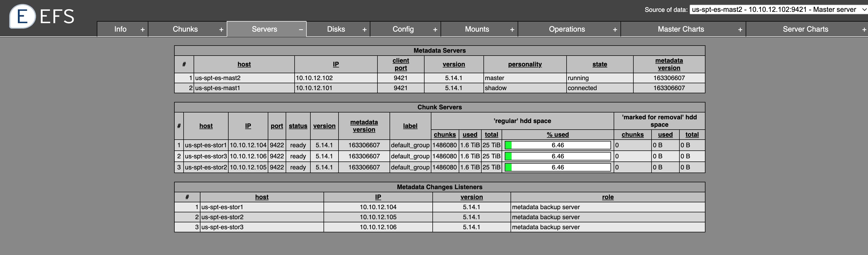This screenshot has height=255, width=868.
Task: Sort Metadata Changes Listeners by role
Action: click(608, 197)
